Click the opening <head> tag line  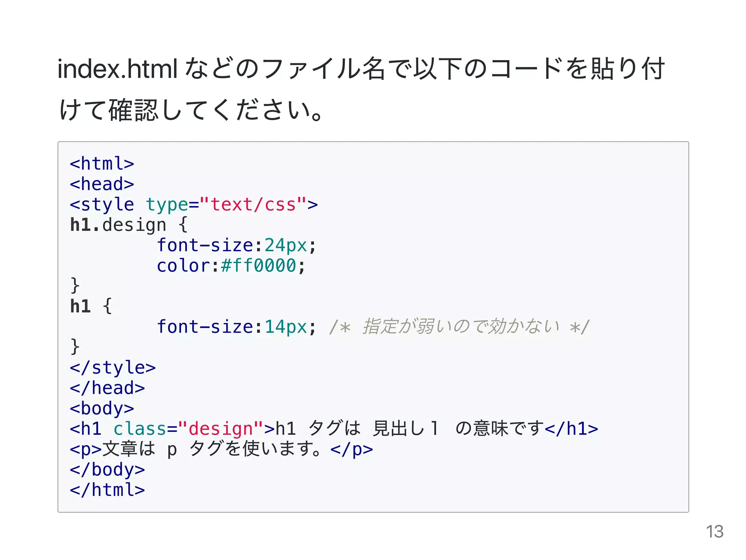click(x=102, y=184)
